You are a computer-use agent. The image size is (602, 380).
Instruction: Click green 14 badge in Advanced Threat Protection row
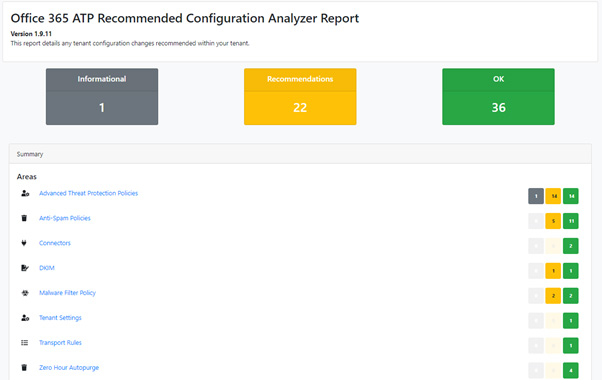pyautogui.click(x=571, y=196)
